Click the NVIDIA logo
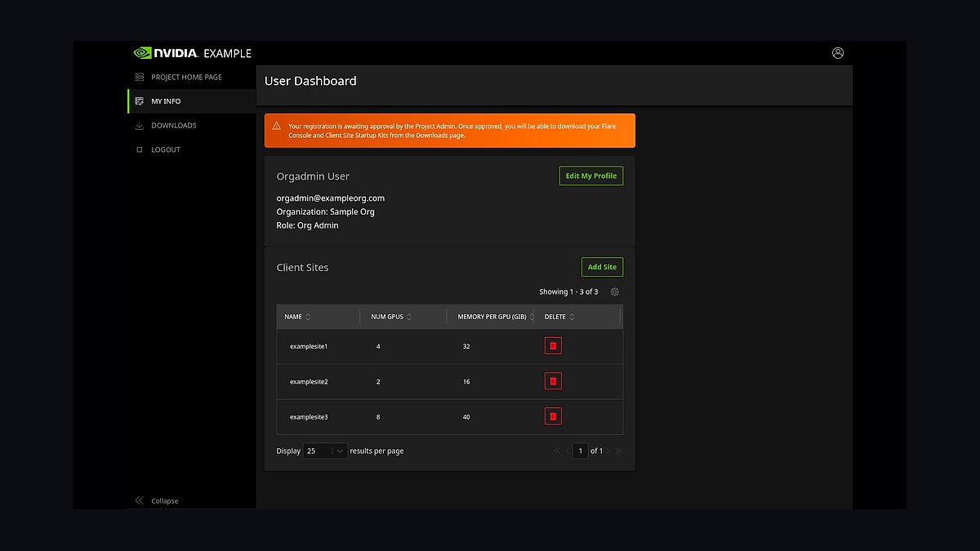The image size is (980, 551). tap(166, 53)
